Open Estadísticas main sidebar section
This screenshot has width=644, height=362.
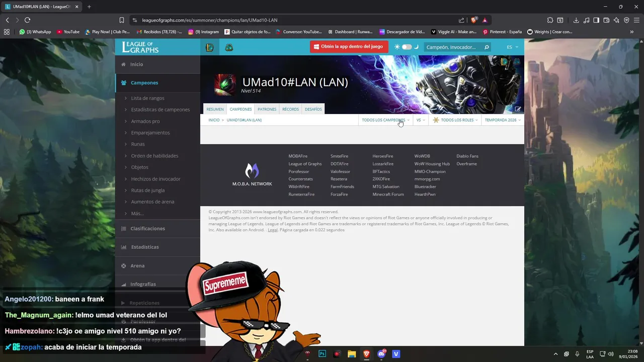(x=157, y=247)
